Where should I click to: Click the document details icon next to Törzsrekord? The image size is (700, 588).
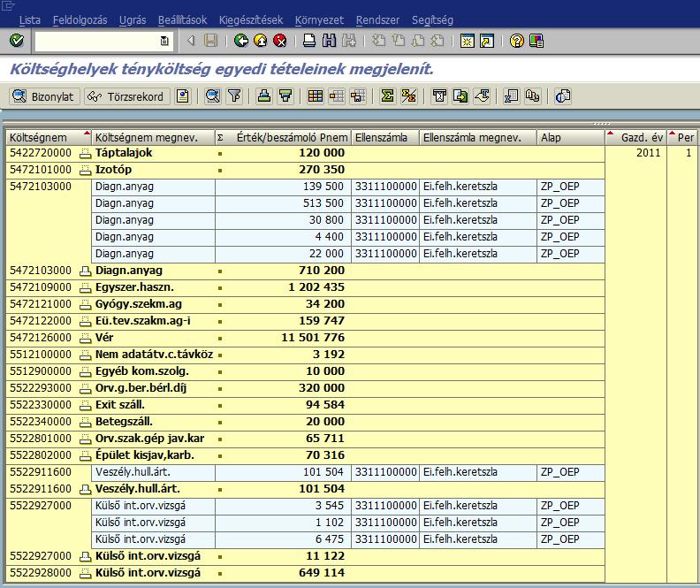coord(183,96)
